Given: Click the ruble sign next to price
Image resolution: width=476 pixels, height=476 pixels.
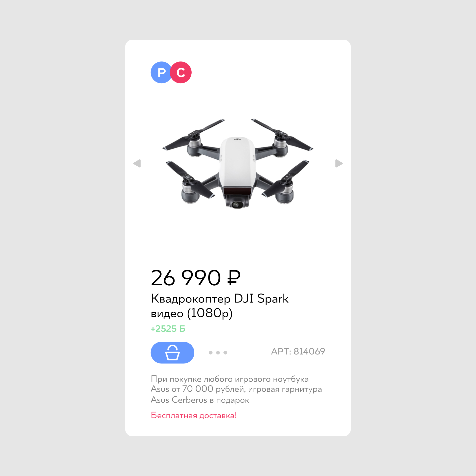Looking at the screenshot, I should coord(234,278).
